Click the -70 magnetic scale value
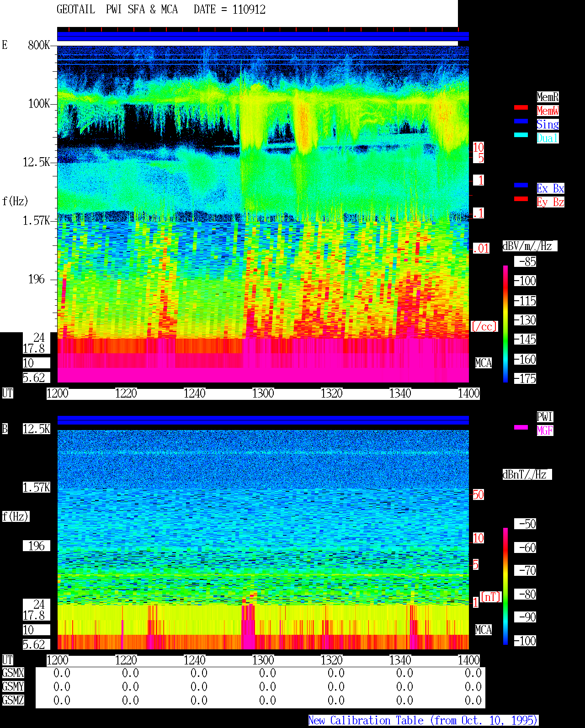This screenshot has width=585, height=728. 525,570
